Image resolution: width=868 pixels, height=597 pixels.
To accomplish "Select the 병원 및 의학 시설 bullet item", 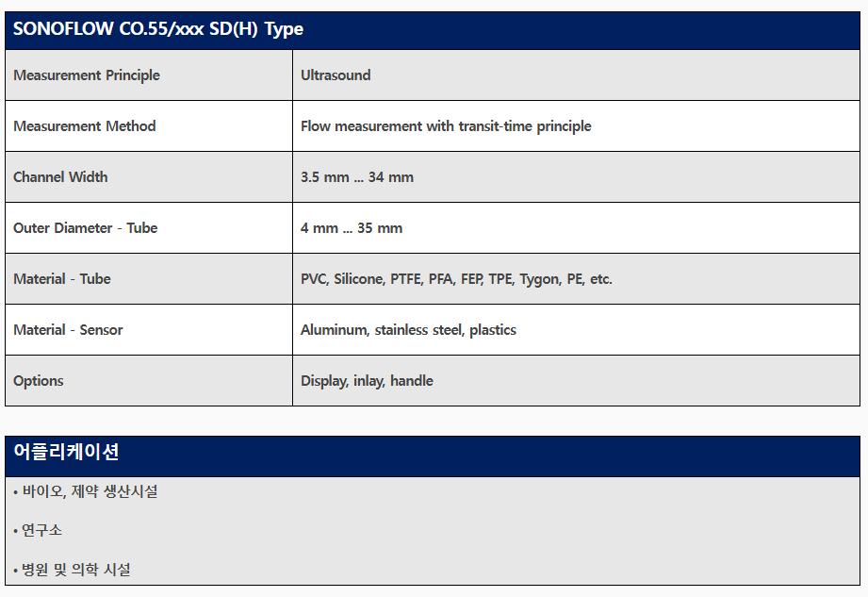I will point(75,570).
